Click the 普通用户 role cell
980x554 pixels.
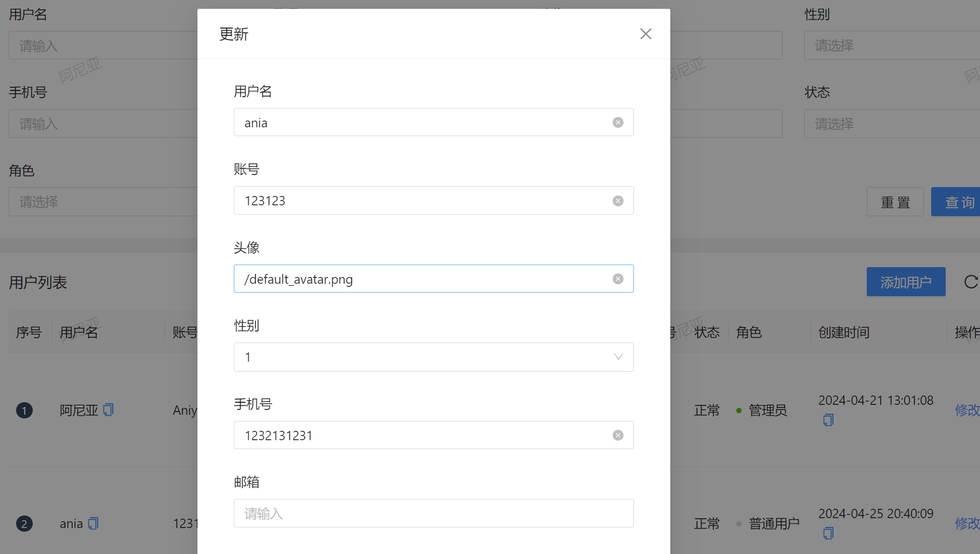[x=774, y=523]
